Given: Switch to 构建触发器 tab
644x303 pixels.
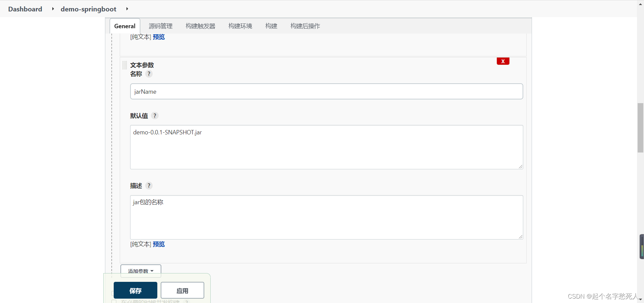Looking at the screenshot, I should 201,26.
